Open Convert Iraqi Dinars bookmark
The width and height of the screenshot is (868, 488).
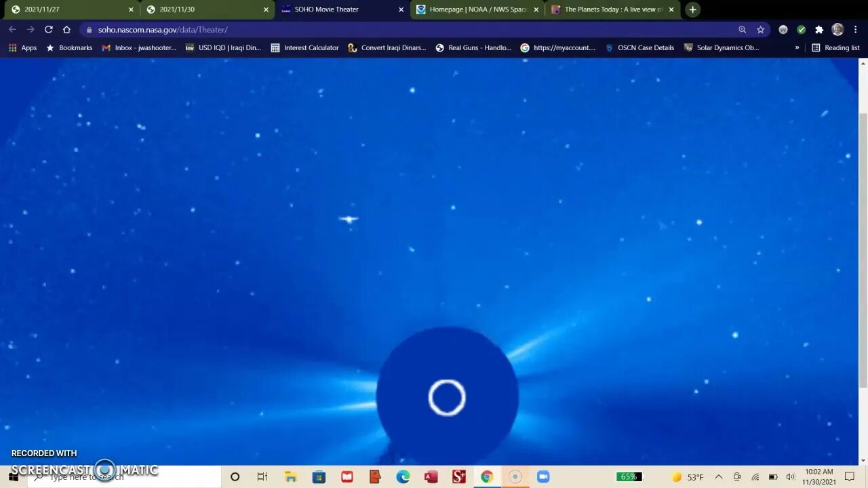pos(387,48)
